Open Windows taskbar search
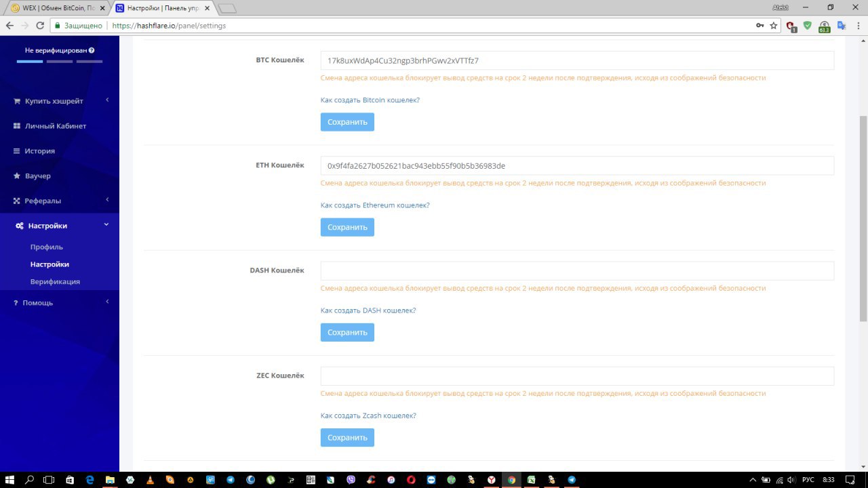 [30, 479]
